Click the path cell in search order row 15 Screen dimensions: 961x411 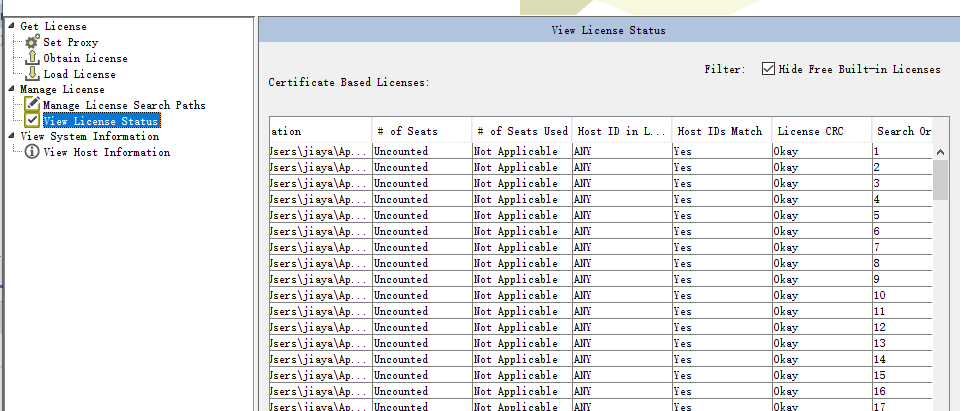point(319,375)
